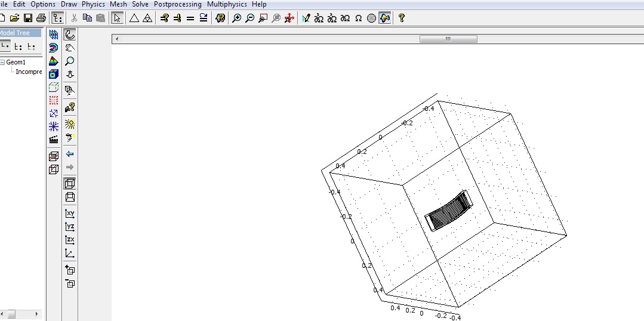The height and width of the screenshot is (321, 644).
Task: Toggle Deformed Shape blue arrows icon
Action: [53, 113]
